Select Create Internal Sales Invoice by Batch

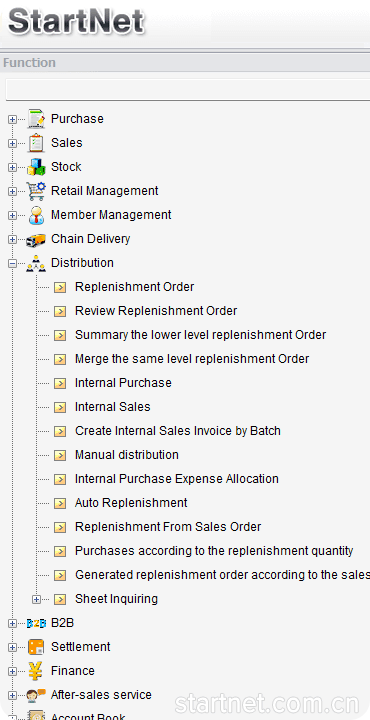click(x=178, y=431)
